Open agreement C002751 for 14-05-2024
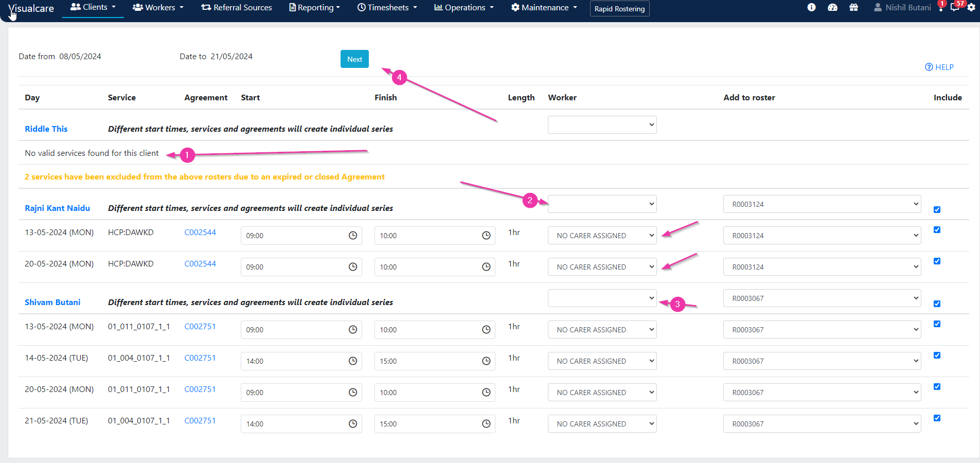Image resolution: width=980 pixels, height=463 pixels. coord(200,358)
